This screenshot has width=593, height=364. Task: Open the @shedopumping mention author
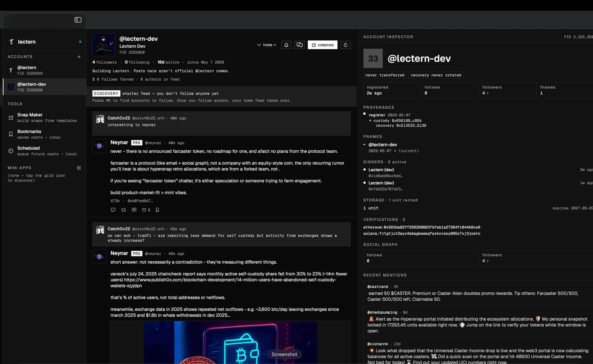[x=382, y=312]
